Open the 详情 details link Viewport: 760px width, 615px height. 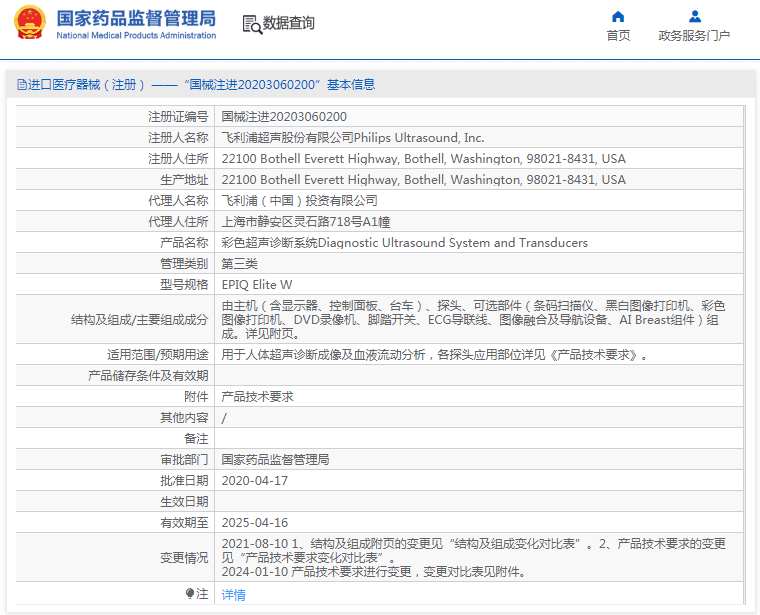tap(233, 595)
